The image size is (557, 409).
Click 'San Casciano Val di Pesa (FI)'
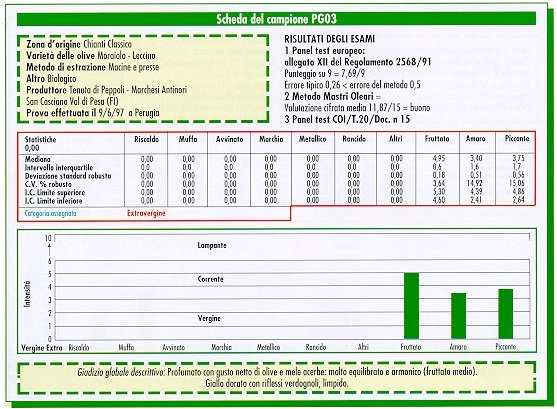coord(72,101)
